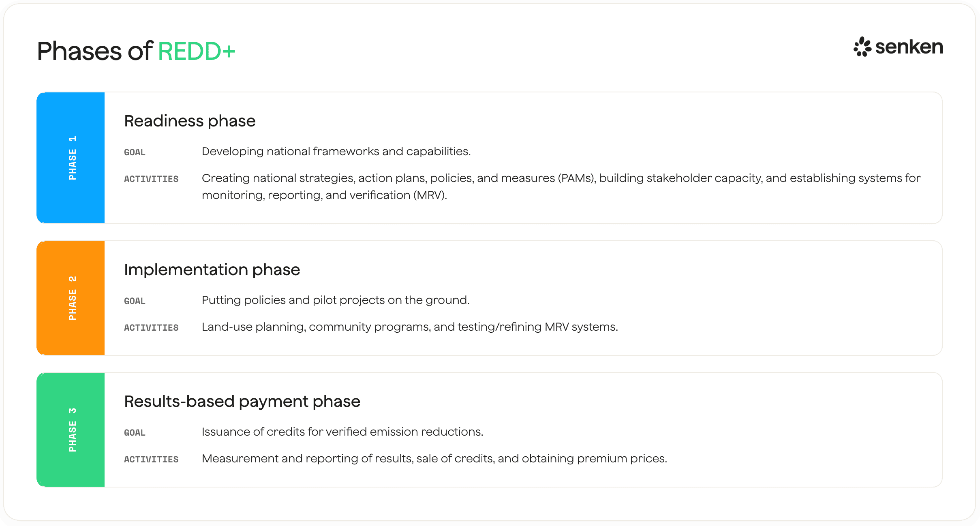
Task: Click the ACTIVITIES label under Implementation phase
Action: [x=151, y=327]
